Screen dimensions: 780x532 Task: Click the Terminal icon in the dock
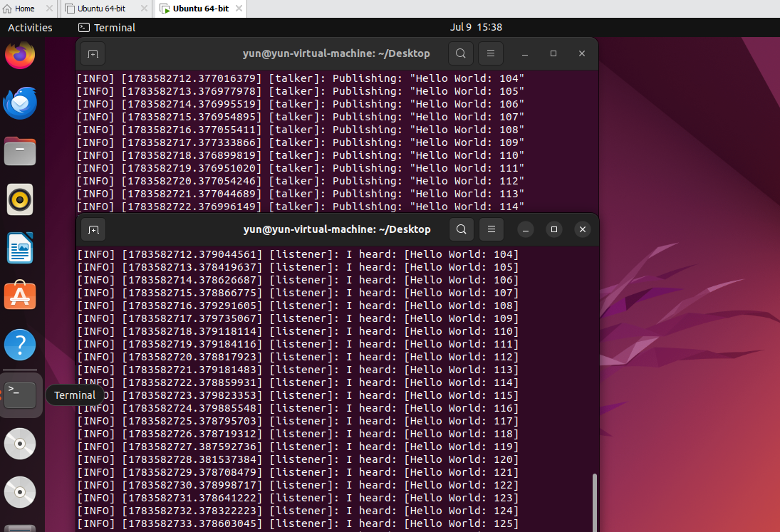pos(20,395)
